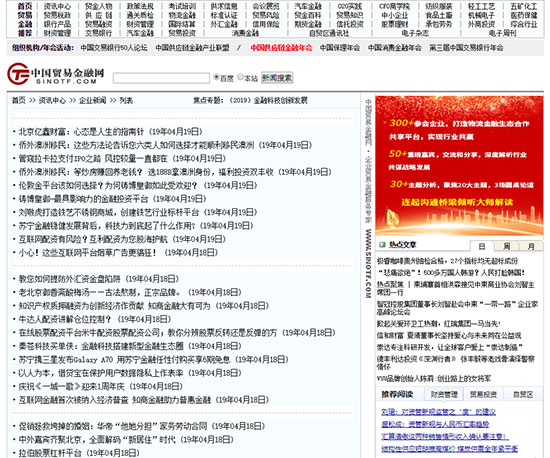Image resolution: width=550 pixels, height=458 pixels.
Task: Open the CFO商学院 menu item
Action: click(x=394, y=6)
